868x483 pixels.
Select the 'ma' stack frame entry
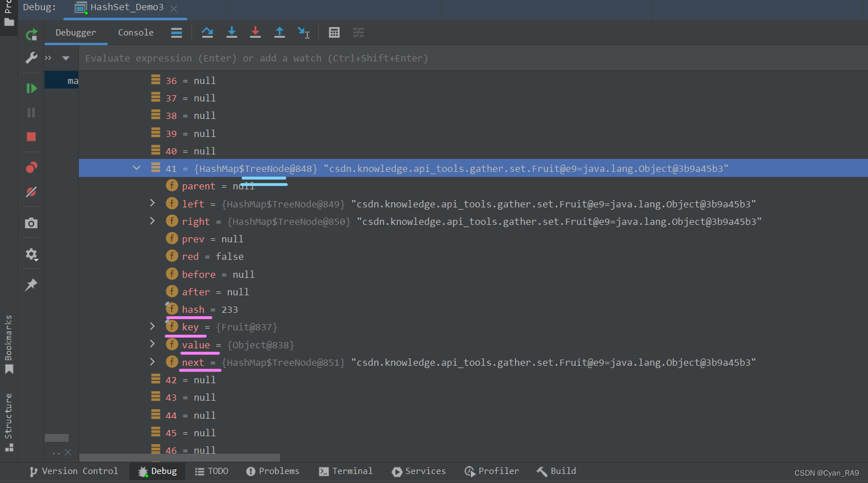tap(61, 81)
